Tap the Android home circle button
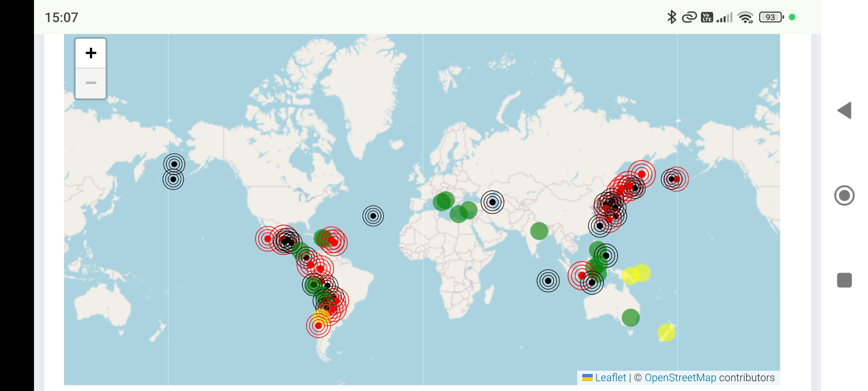The image size is (868, 391). [x=844, y=195]
